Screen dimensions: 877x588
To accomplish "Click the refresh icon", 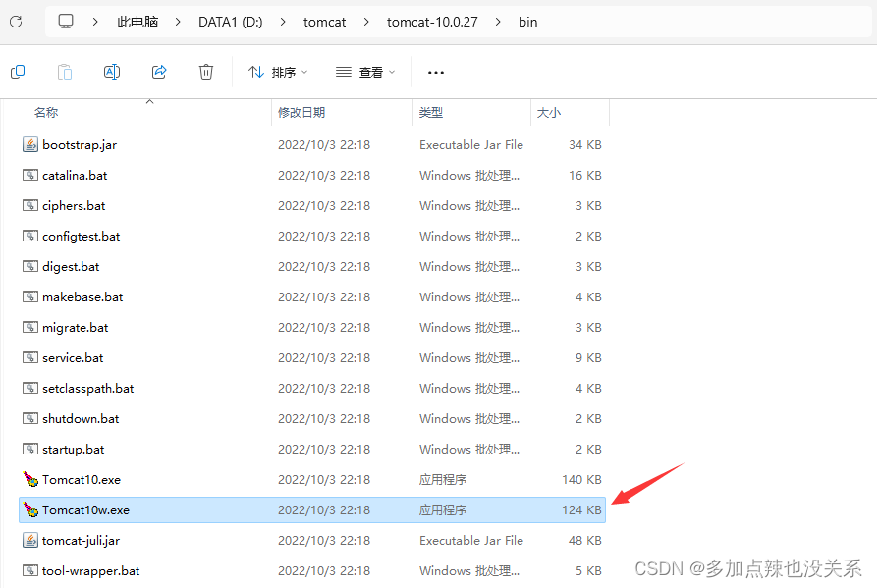I will click(16, 22).
